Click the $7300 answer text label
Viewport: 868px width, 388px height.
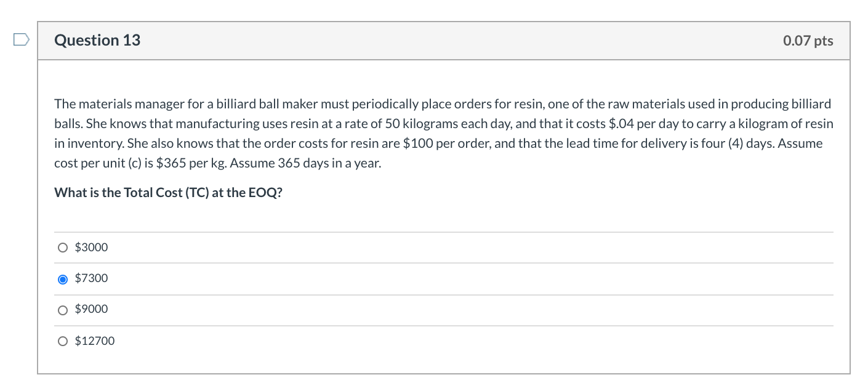point(90,278)
